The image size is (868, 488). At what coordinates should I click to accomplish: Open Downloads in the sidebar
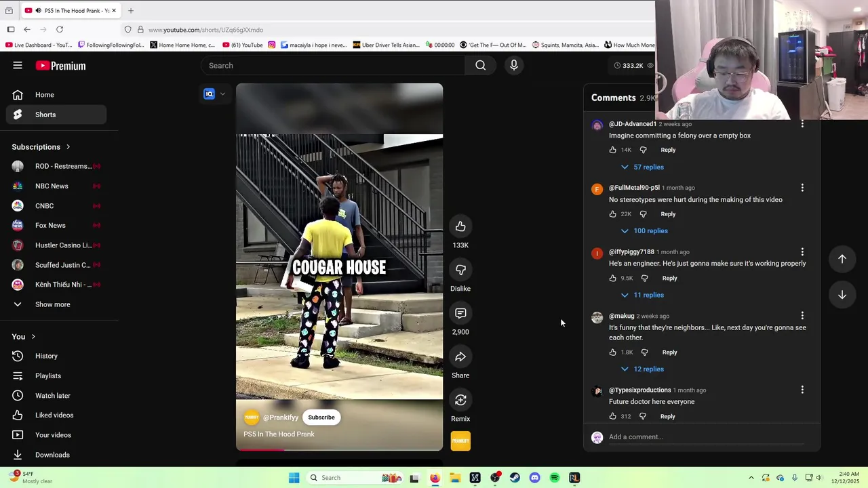(x=56, y=455)
